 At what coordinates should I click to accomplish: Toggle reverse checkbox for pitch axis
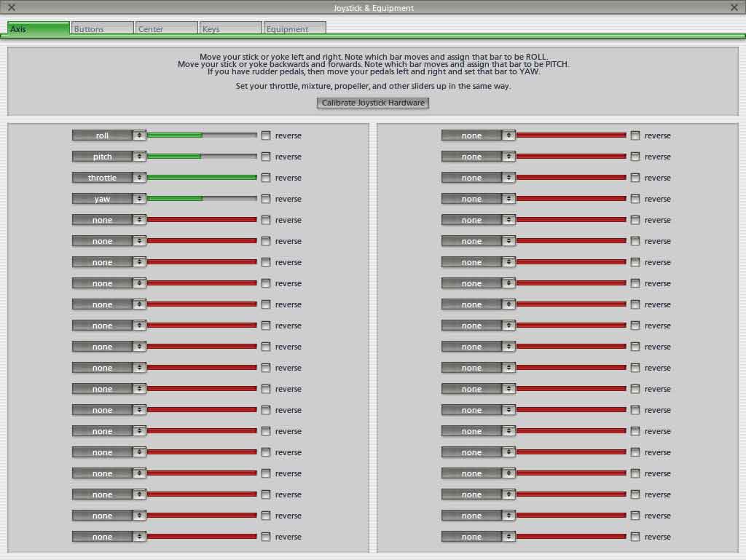(266, 157)
